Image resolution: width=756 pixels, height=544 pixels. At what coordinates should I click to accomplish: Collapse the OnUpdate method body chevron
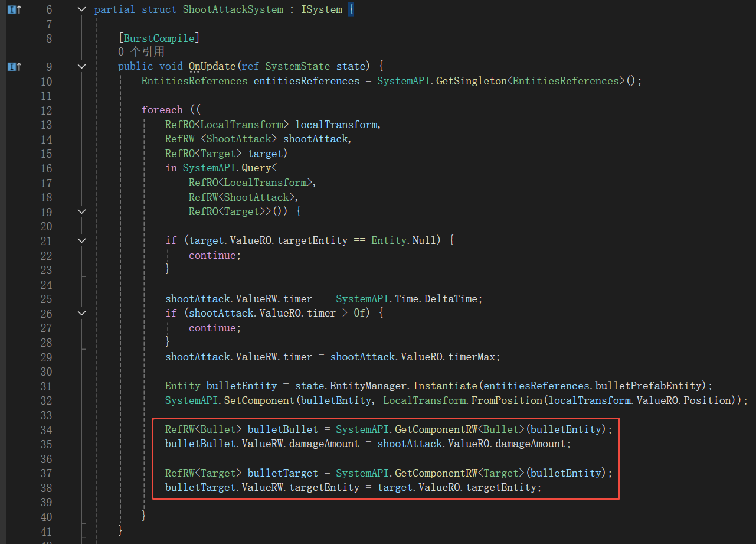[81, 66]
